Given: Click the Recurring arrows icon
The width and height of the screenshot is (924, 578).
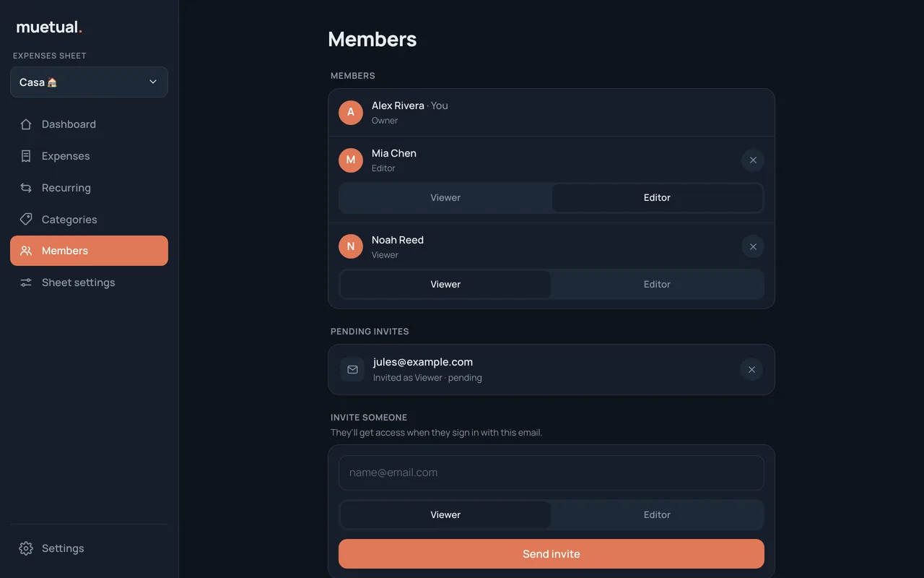Looking at the screenshot, I should click(26, 188).
